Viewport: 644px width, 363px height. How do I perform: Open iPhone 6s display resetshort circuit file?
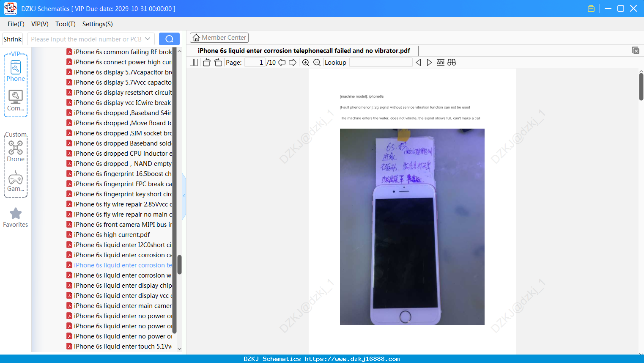click(x=119, y=93)
